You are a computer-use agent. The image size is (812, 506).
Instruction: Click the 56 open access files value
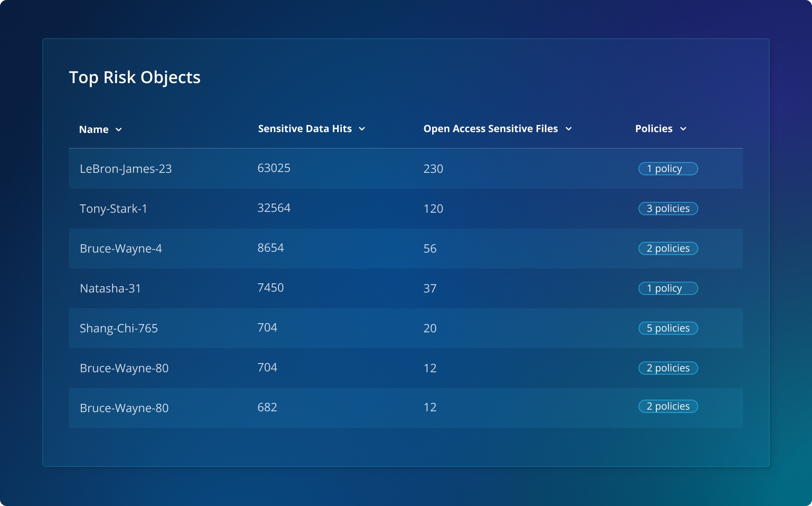[430, 248]
